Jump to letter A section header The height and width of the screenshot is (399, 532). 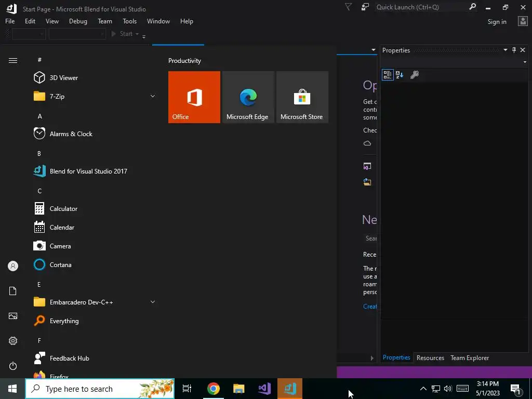[39, 116]
